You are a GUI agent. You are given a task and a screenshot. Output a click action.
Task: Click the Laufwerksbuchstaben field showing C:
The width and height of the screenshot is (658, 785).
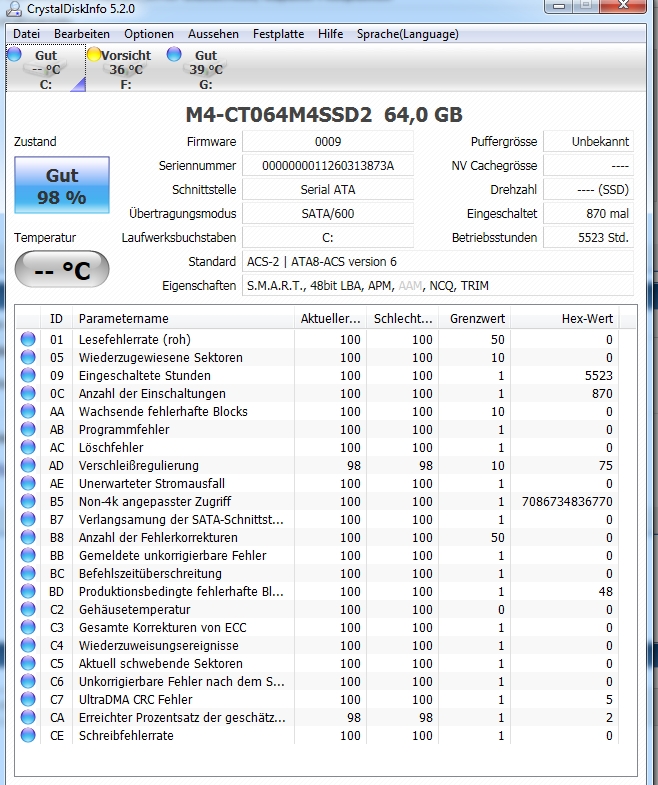(x=328, y=238)
